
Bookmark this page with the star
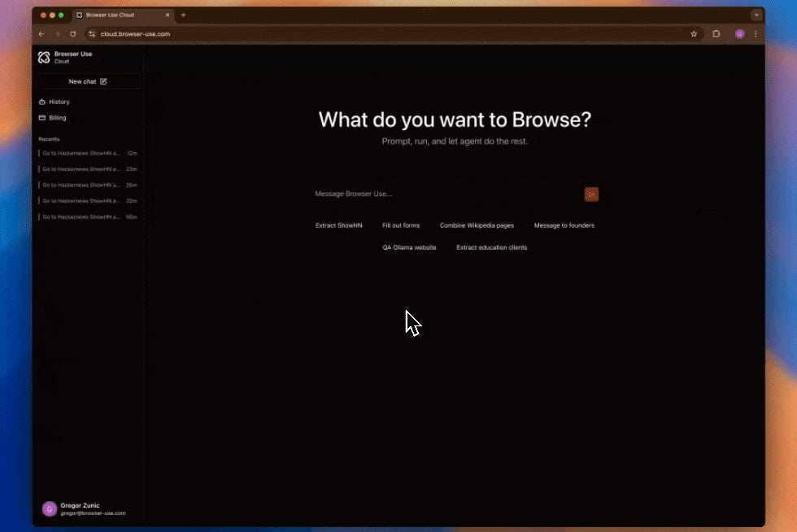point(694,34)
